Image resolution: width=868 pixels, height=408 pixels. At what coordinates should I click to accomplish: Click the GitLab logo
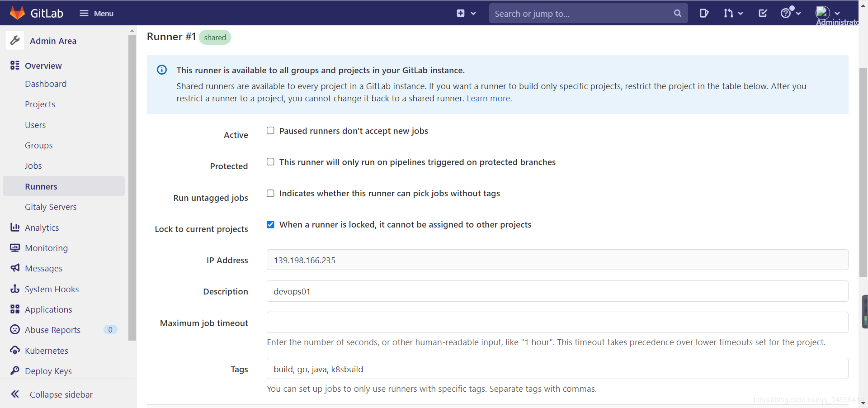pyautogui.click(x=17, y=13)
